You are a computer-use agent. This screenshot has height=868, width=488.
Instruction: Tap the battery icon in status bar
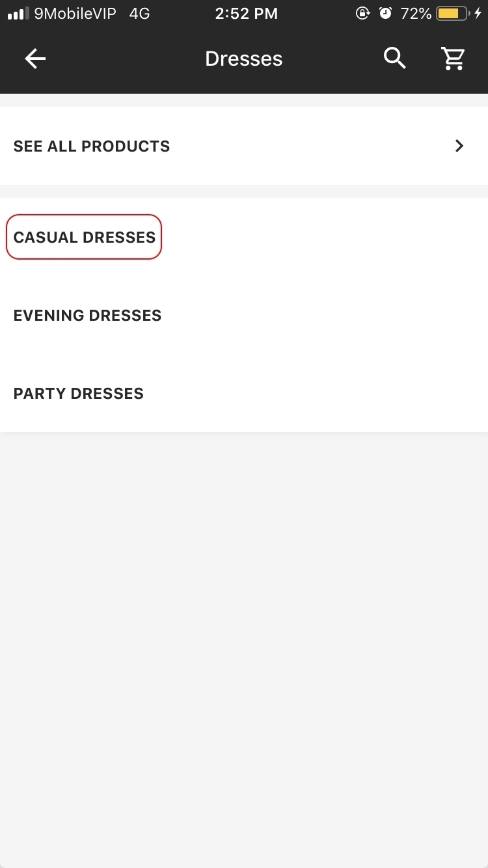click(x=453, y=14)
